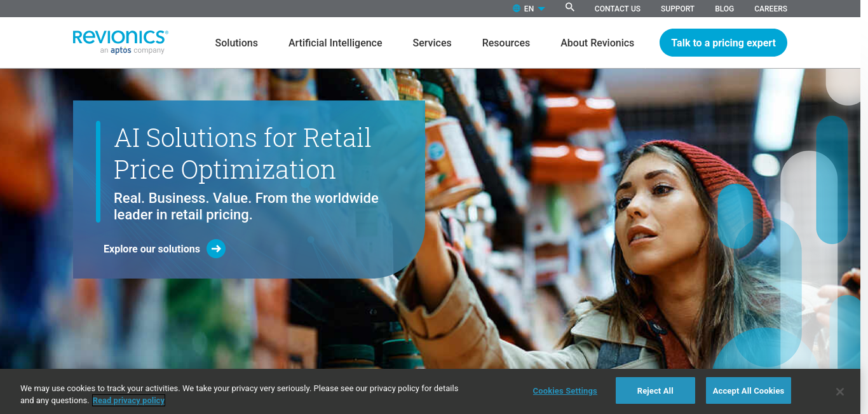This screenshot has height=414, width=868.
Task: Open the Support link
Action: click(677, 9)
